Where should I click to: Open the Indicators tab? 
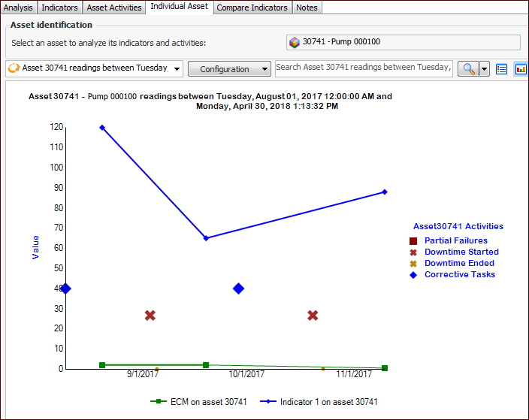click(x=59, y=8)
